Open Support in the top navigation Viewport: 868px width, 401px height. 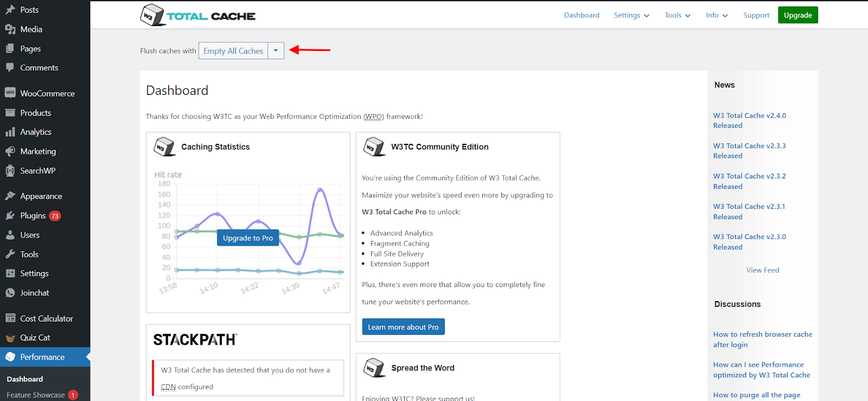pyautogui.click(x=756, y=15)
